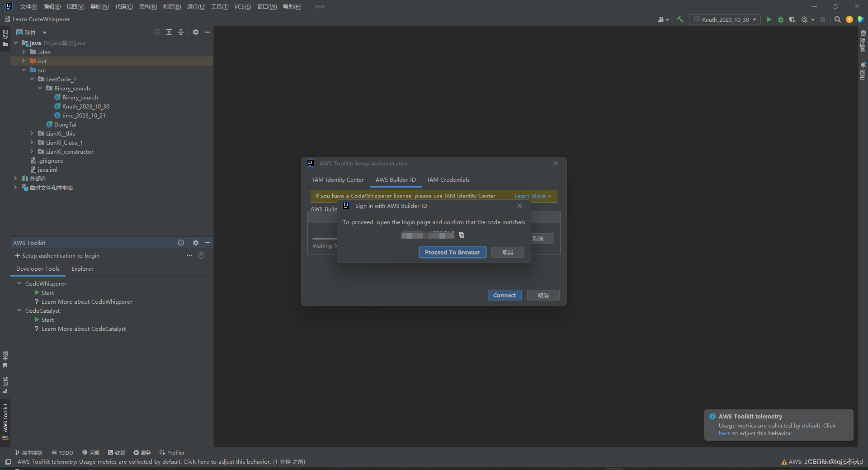This screenshot has height=470, width=868.
Task: Open the user account icon dropdown
Action: [x=663, y=19]
